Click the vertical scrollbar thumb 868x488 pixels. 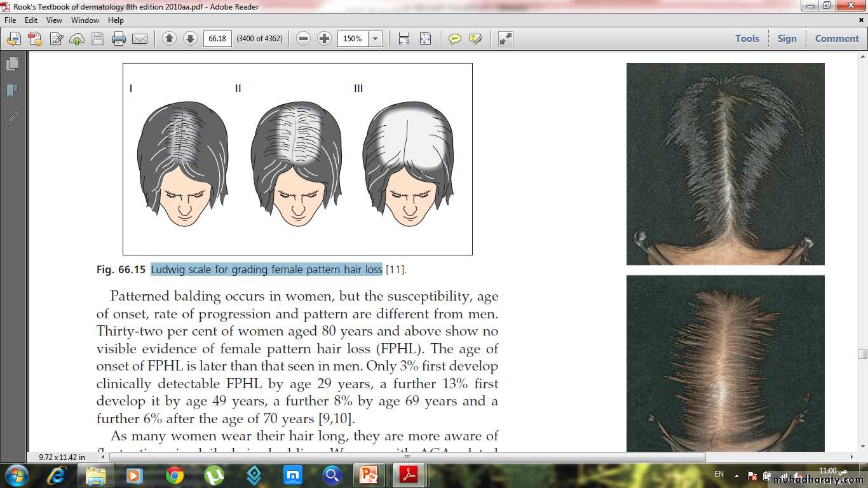tap(862, 354)
